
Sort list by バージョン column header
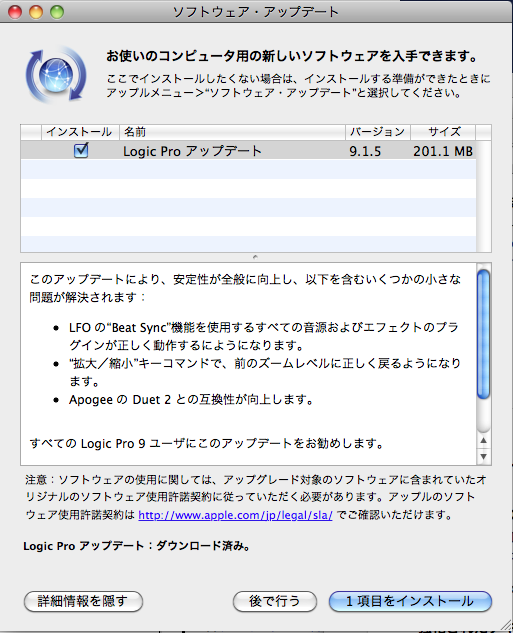click(378, 132)
